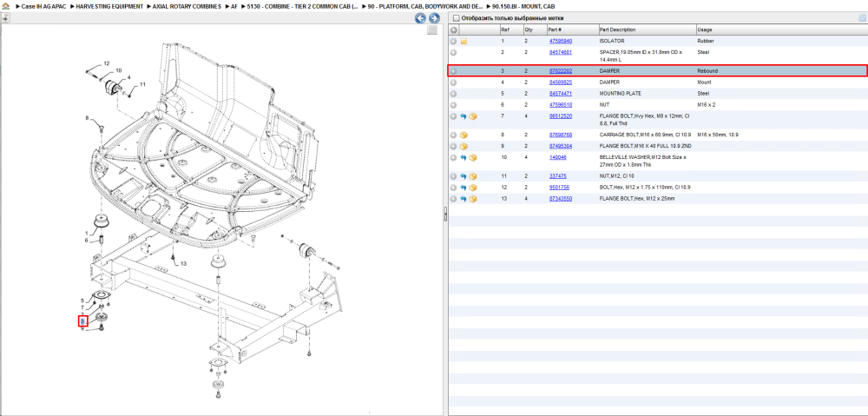
Task: Click the blue arrow icon on ref 12 row
Action: coord(464,188)
